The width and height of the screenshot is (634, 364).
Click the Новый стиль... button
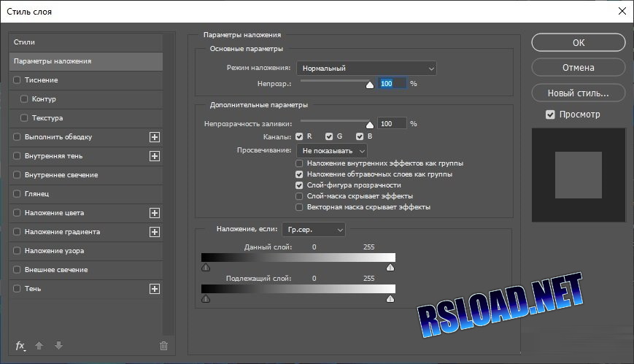pyautogui.click(x=579, y=93)
